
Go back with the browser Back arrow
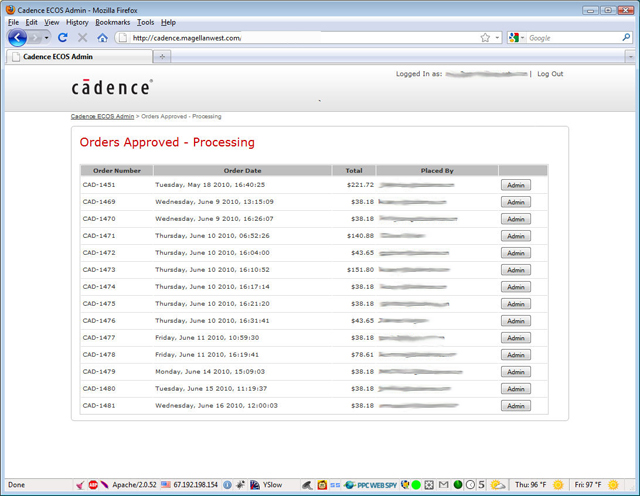pyautogui.click(x=17, y=38)
